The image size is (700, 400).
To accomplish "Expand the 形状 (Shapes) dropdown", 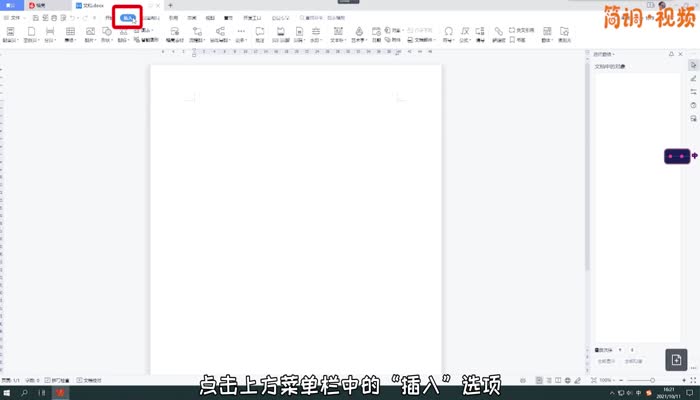I will tap(107, 40).
